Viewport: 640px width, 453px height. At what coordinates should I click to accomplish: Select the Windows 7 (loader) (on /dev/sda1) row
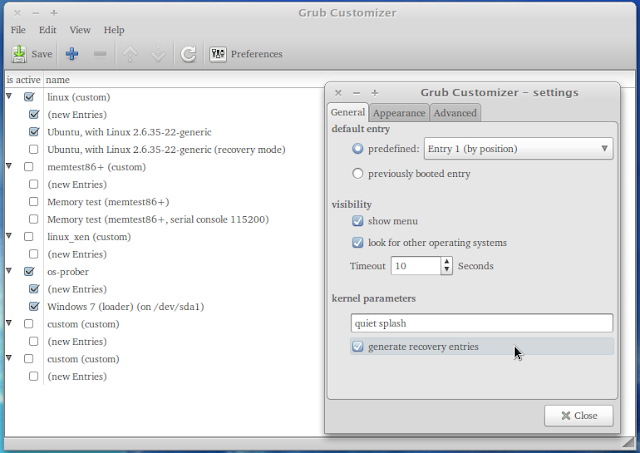point(126,306)
